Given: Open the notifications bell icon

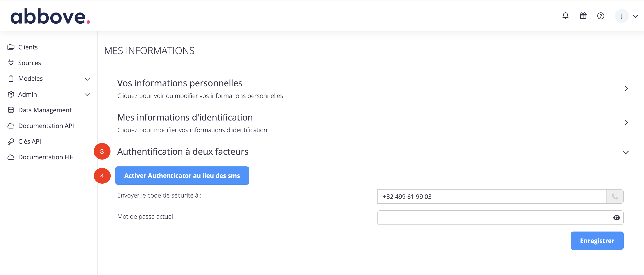Looking at the screenshot, I should (x=565, y=16).
